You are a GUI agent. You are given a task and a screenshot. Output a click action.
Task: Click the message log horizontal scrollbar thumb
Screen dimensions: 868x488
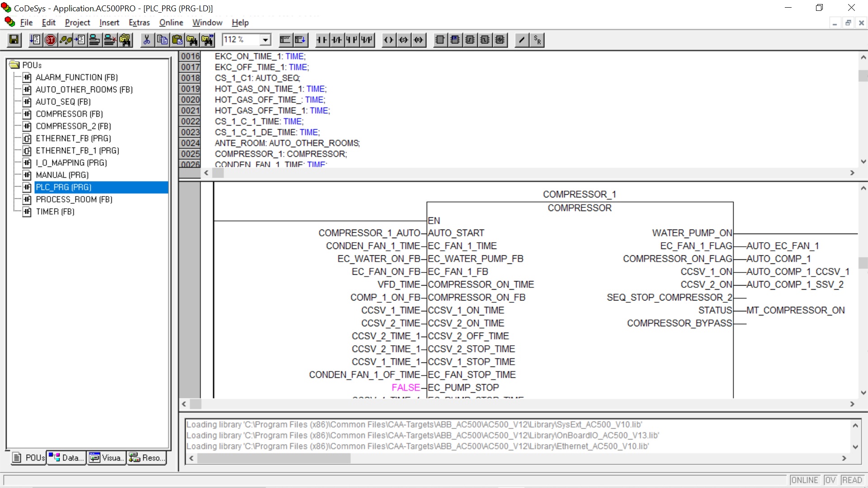coord(274,458)
